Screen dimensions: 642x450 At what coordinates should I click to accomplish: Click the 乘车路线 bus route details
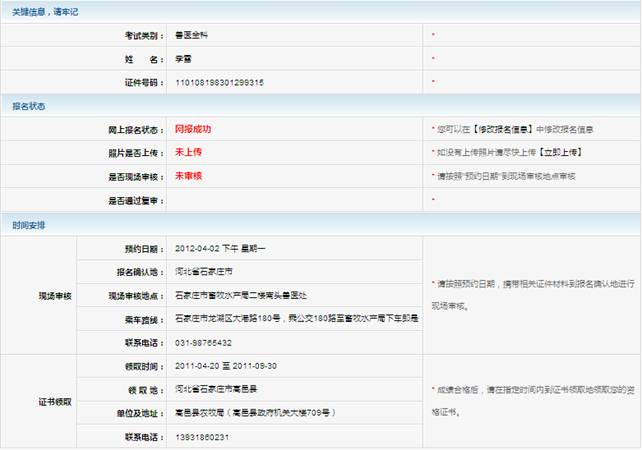pos(297,318)
